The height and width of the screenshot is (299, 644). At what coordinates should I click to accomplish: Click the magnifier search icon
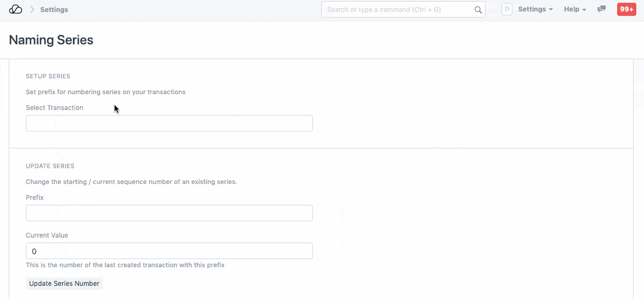coord(477,10)
